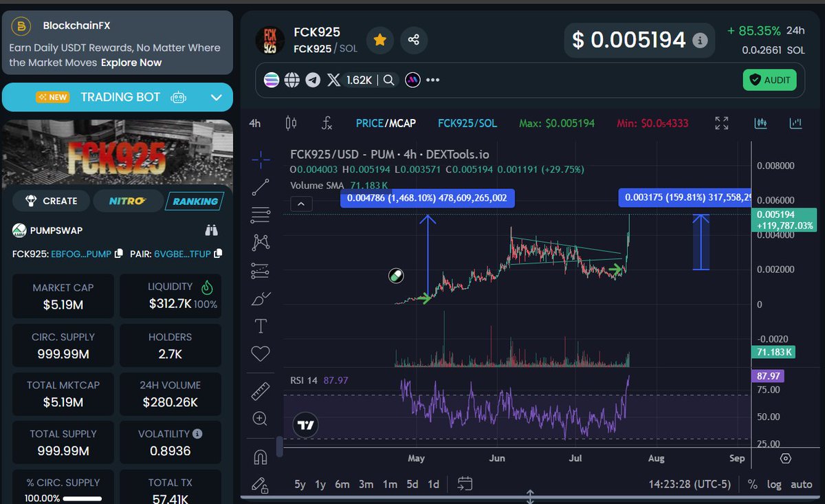Expand the TRADING BOT dropdown chevron
This screenshot has width=825, height=504.
(x=217, y=98)
